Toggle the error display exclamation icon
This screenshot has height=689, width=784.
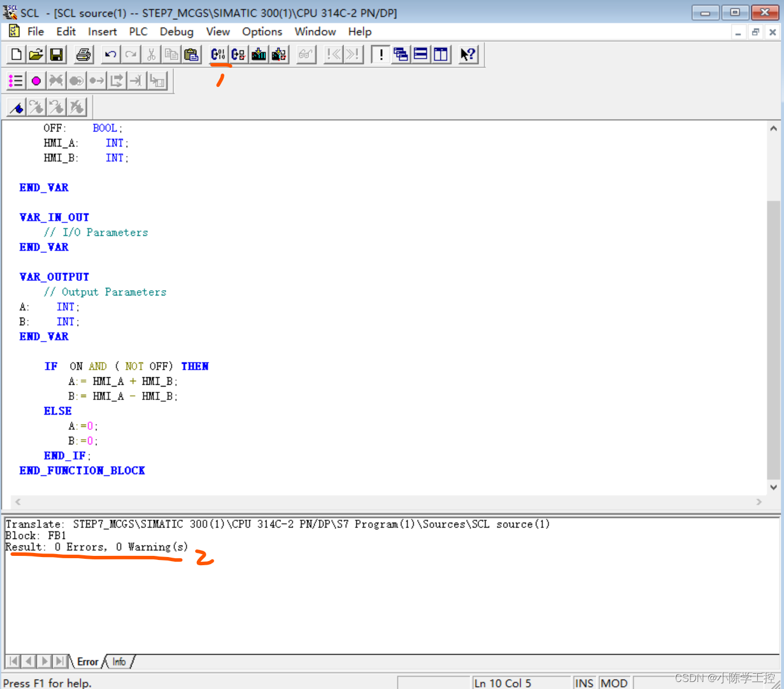pos(380,54)
